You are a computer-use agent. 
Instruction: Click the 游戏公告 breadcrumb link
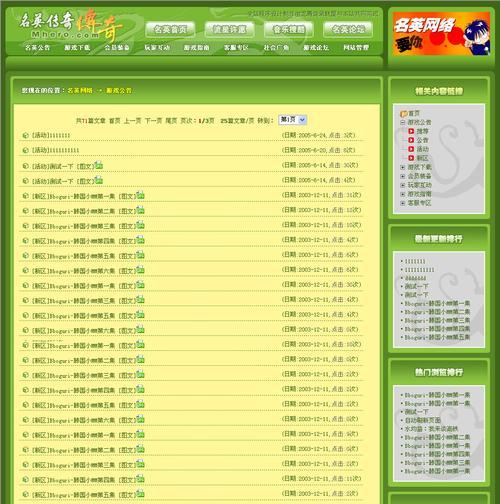click(x=119, y=90)
